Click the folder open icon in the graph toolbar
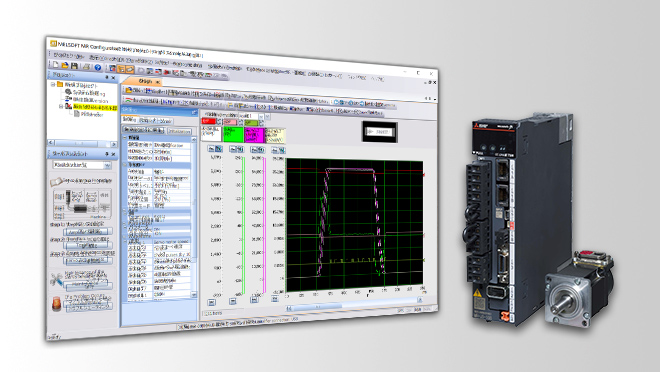The height and width of the screenshot is (372, 660). point(128,90)
